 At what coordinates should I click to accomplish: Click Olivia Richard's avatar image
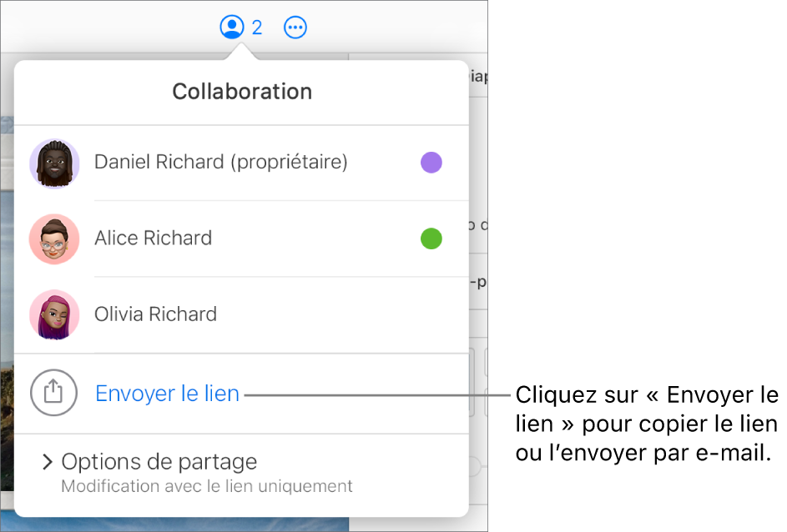coord(54,315)
